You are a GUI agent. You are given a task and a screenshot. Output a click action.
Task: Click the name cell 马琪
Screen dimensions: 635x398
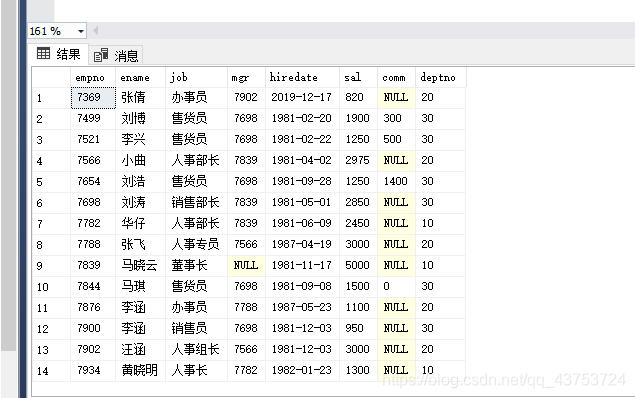141,287
